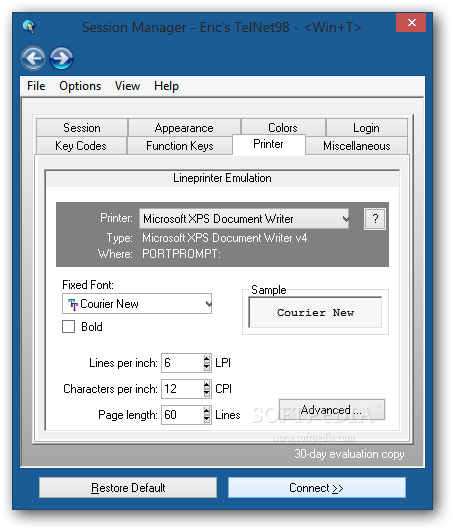Switch to the Colors tab
Image resolution: width=453 pixels, height=530 pixels.
coord(283,128)
